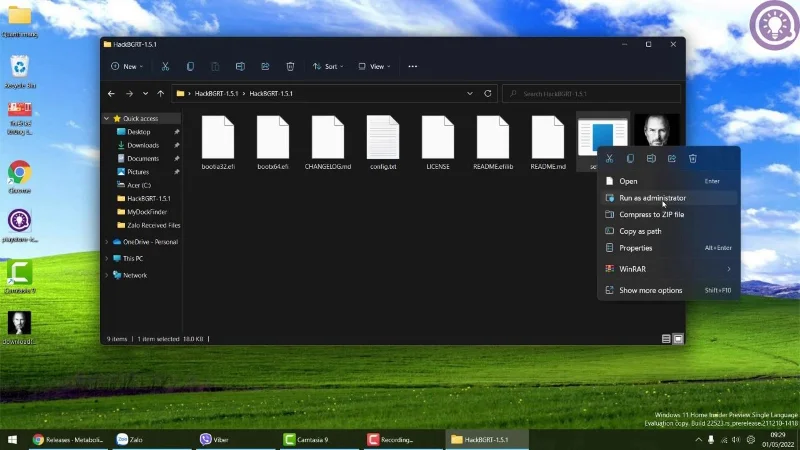Open the See more ellipsis menu
Viewport: 800px width, 450px height.
[x=413, y=66]
